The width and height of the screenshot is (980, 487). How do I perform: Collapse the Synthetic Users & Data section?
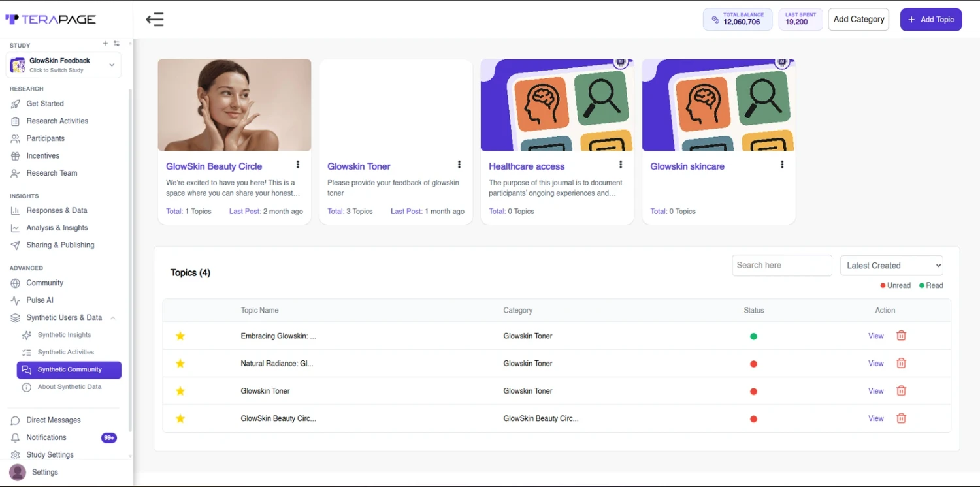coord(113,318)
